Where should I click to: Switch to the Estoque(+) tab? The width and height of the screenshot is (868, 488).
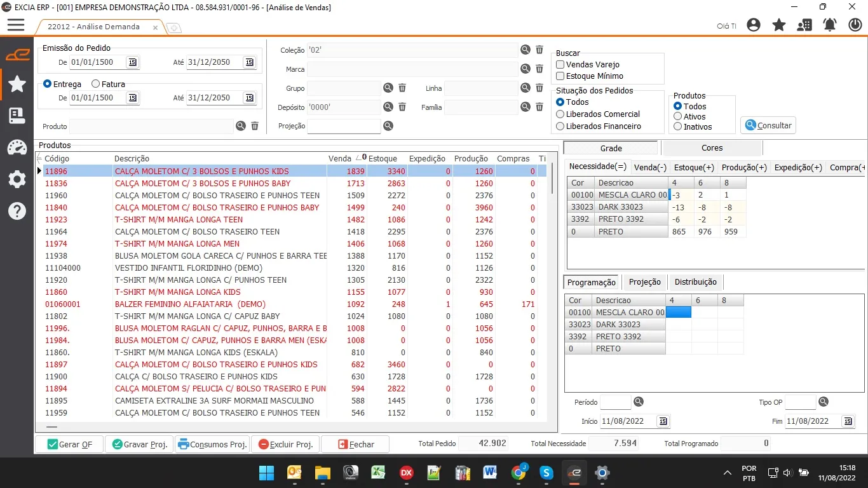(693, 167)
